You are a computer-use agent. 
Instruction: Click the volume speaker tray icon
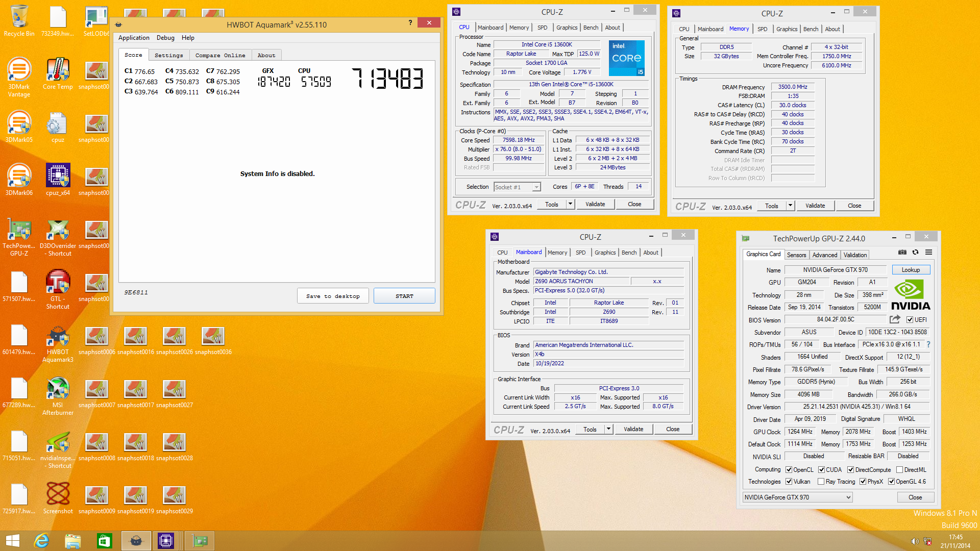(914, 541)
